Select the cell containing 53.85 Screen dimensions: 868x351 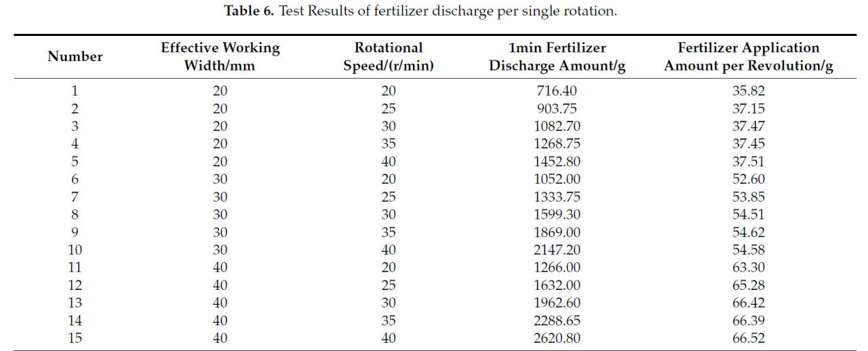coord(749,197)
